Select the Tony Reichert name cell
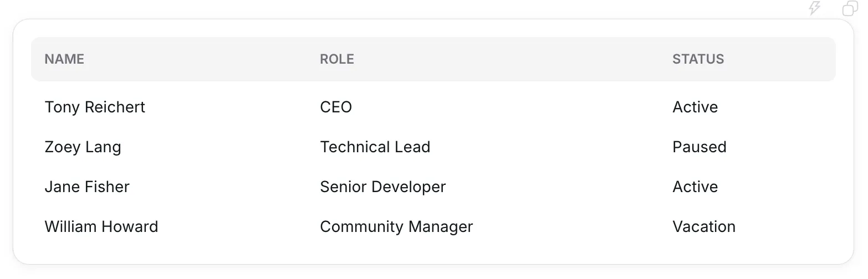 (x=95, y=107)
